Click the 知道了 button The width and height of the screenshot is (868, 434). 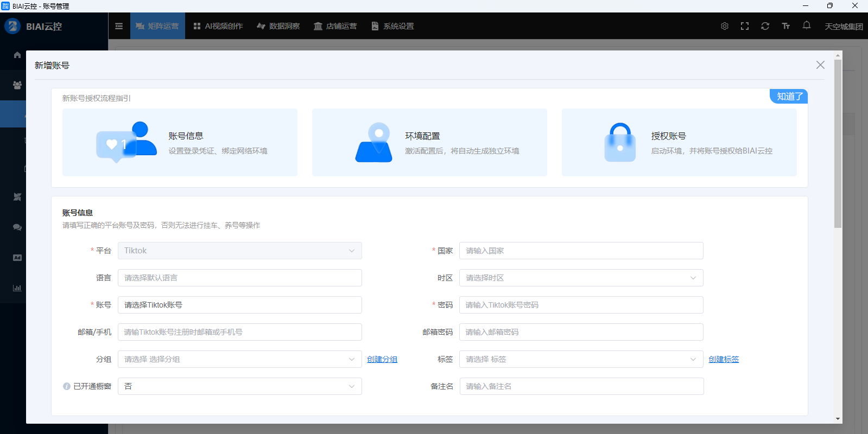pyautogui.click(x=789, y=97)
